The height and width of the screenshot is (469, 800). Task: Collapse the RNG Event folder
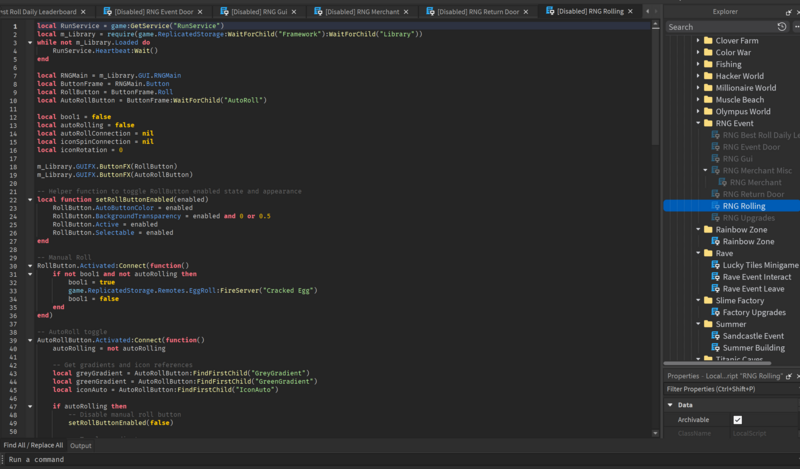click(x=698, y=123)
